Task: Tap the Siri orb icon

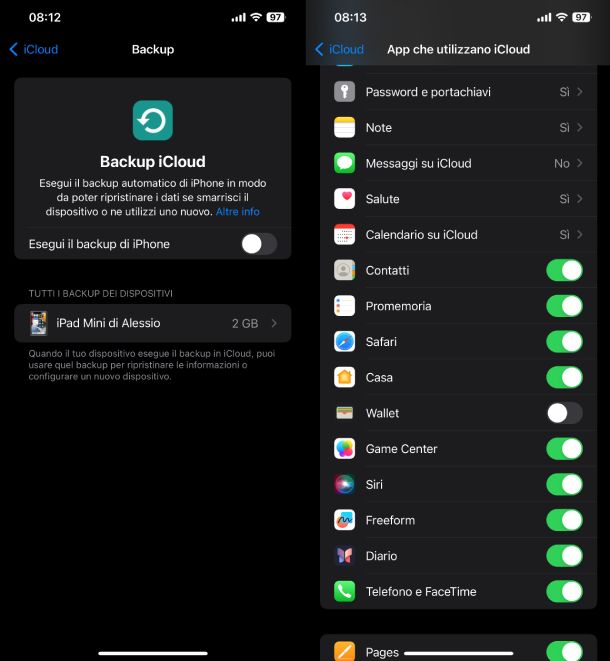Action: (x=344, y=484)
